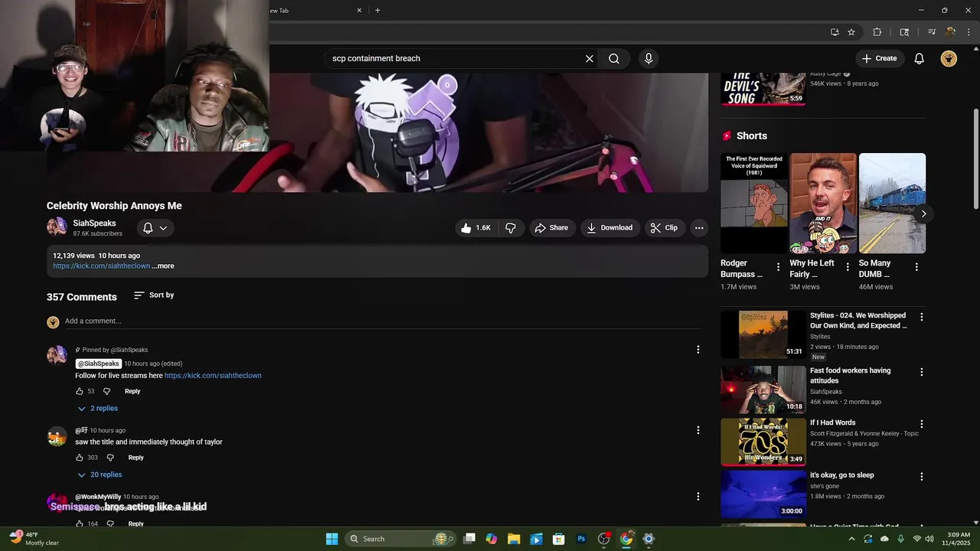Show hidden system tray icons
This screenshot has height=551, width=980.
(852, 539)
